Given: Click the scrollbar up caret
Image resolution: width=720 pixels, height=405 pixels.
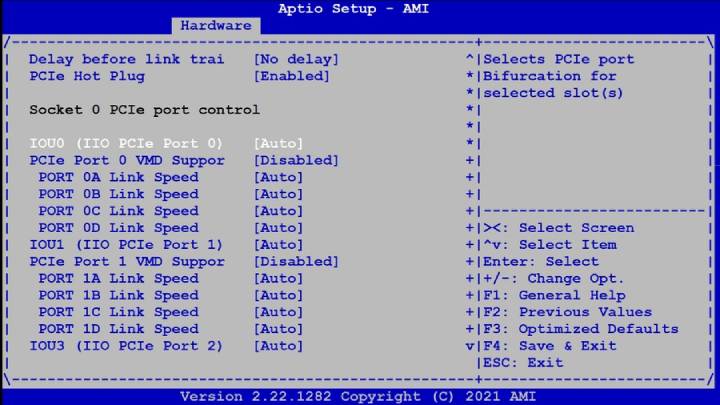Looking at the screenshot, I should [469, 58].
